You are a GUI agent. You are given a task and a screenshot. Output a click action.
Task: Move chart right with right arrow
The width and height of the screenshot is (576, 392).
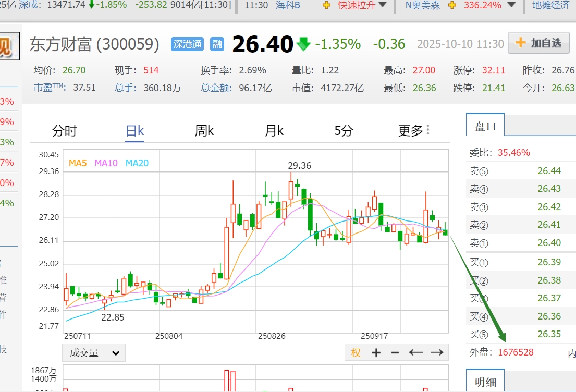pyautogui.click(x=437, y=353)
